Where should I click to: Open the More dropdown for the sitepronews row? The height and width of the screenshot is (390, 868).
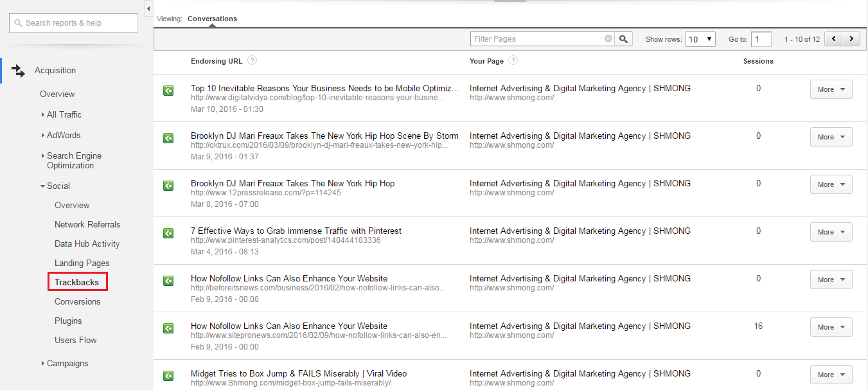pos(831,327)
